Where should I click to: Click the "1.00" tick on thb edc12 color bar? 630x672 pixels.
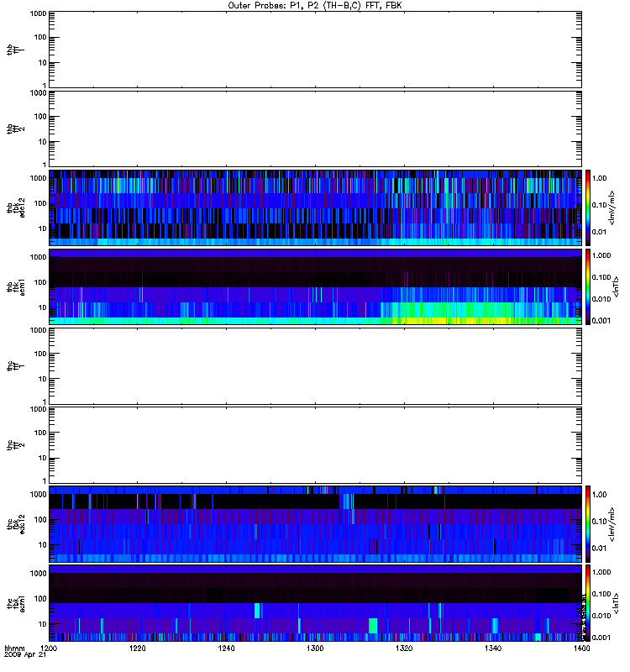pos(600,178)
